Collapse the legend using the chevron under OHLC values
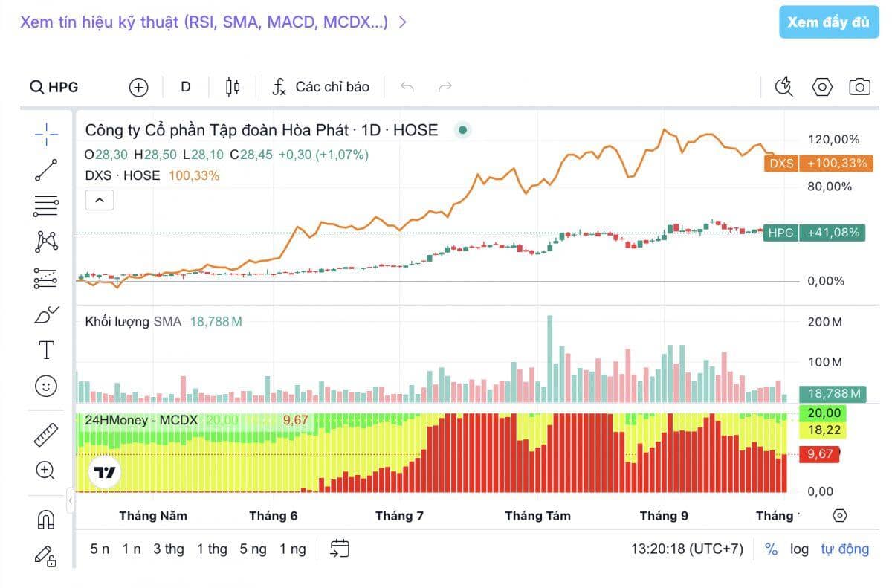The image size is (892, 588). 100,200
